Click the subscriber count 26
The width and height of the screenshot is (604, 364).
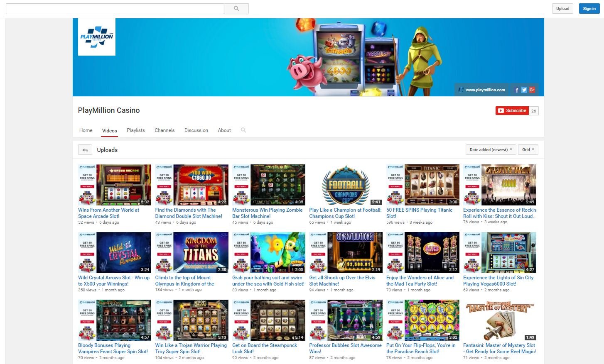(x=534, y=111)
